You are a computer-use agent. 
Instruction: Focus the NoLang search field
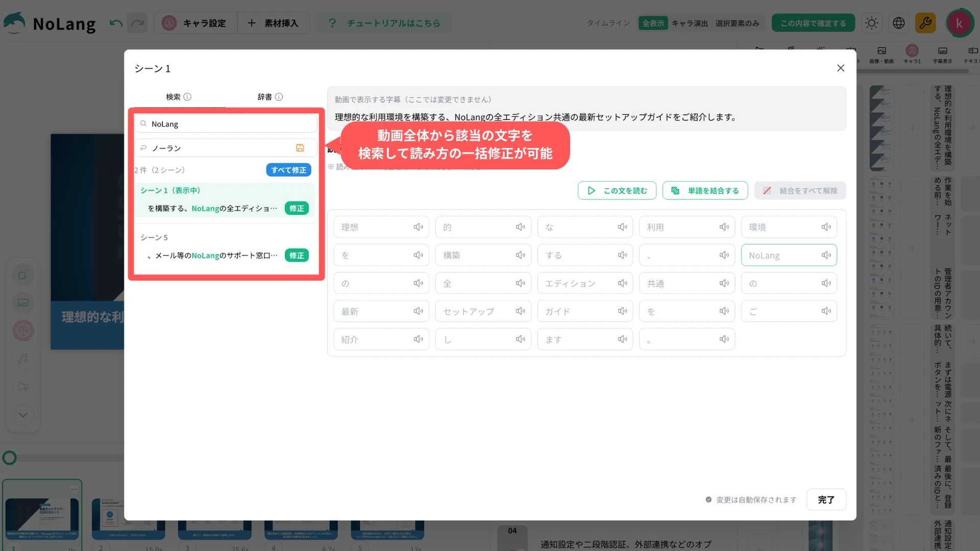226,124
